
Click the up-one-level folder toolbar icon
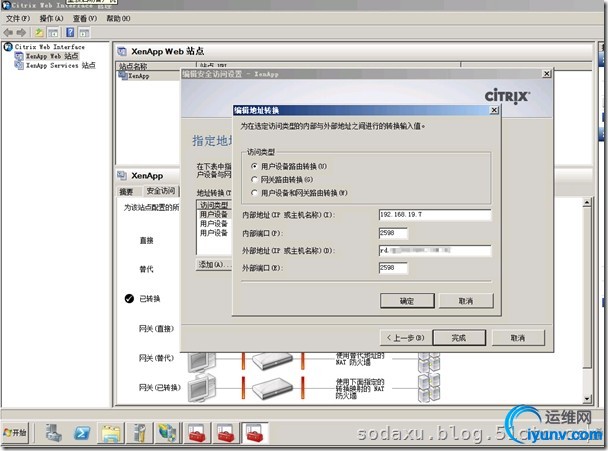39,33
